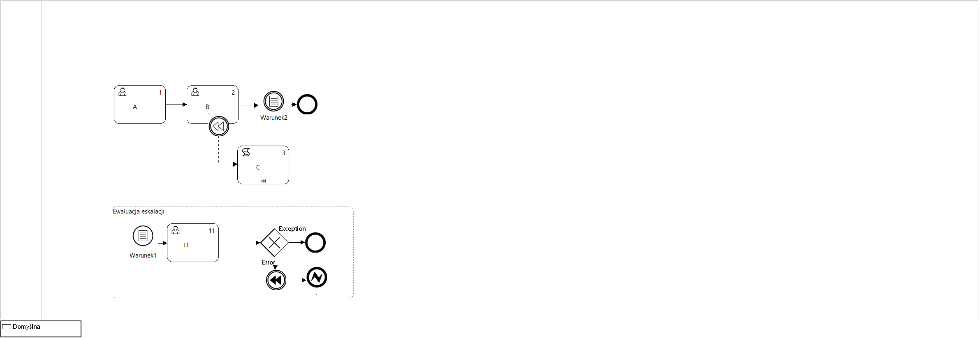The width and height of the screenshot is (980, 339).
Task: Click the script icon in task C
Action: pyautogui.click(x=246, y=152)
